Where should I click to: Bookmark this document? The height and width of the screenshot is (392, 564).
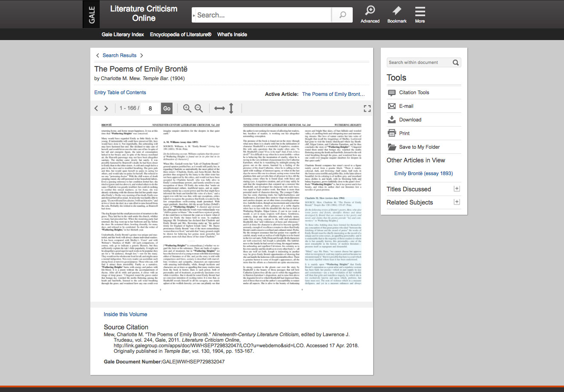[397, 14]
